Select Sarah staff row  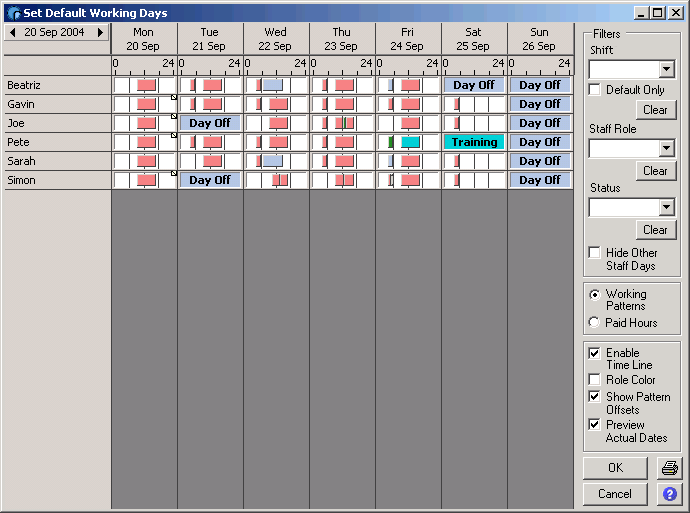pos(57,161)
